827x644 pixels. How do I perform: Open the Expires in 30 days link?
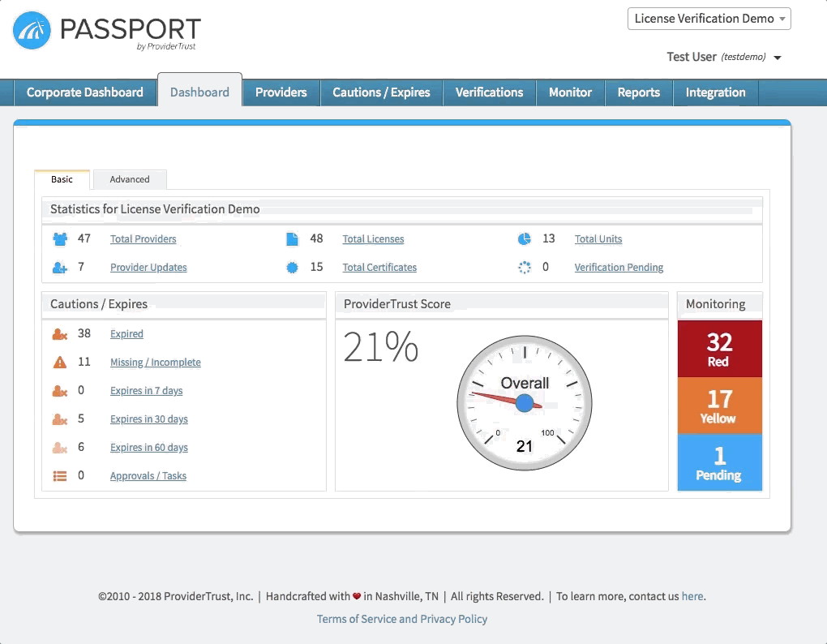pyautogui.click(x=148, y=419)
